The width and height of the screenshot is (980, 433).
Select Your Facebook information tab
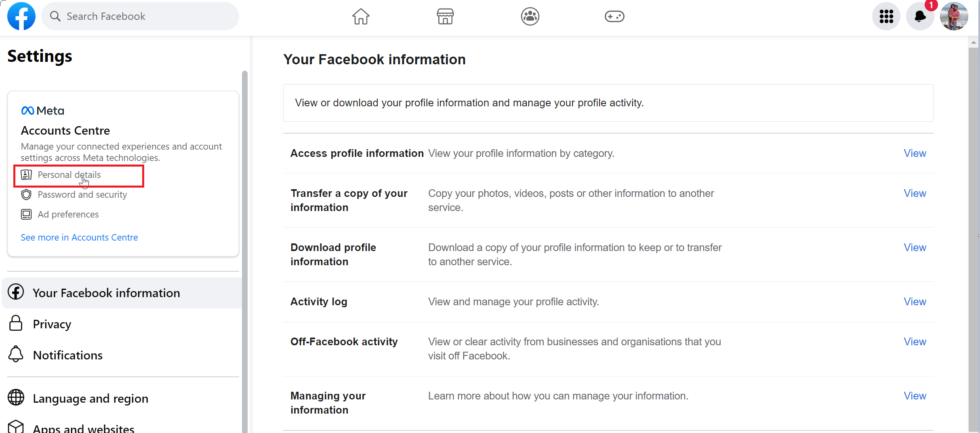(x=106, y=292)
